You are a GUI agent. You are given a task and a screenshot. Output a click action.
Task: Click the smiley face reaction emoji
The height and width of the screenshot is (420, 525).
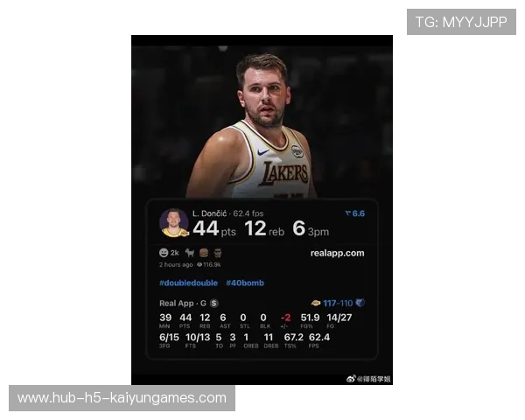(164, 253)
